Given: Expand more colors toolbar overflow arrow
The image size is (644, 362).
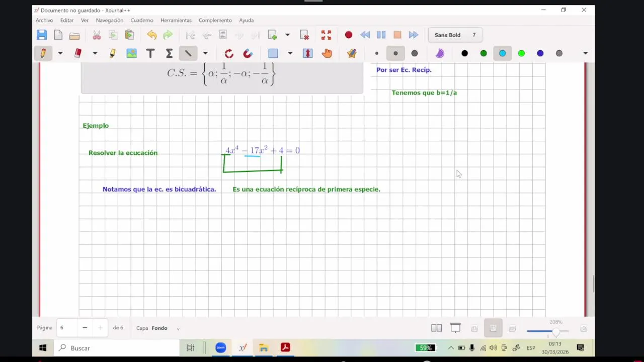Looking at the screenshot, I should (x=585, y=53).
